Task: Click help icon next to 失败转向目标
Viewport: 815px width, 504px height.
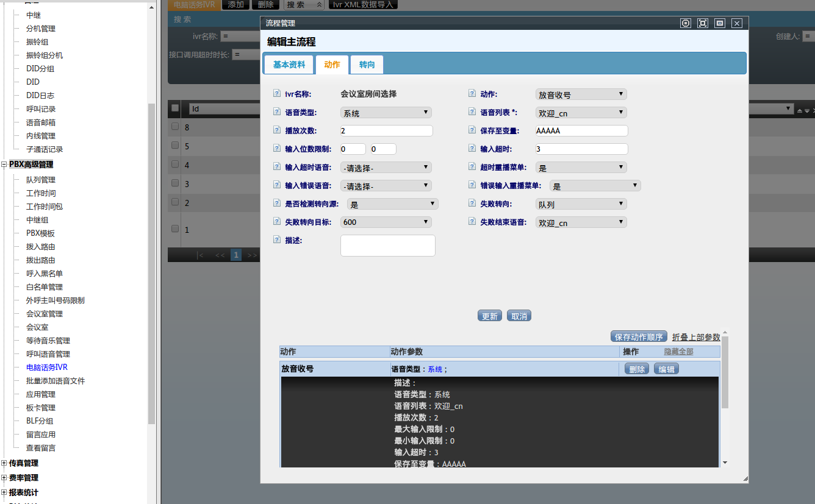Action: coord(277,222)
